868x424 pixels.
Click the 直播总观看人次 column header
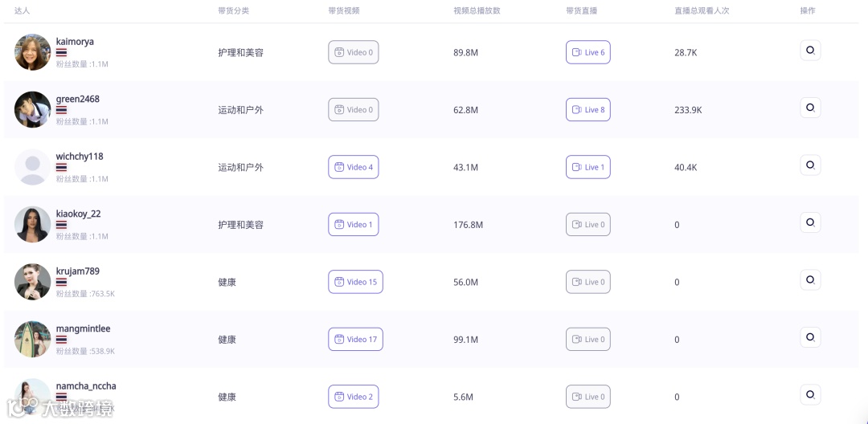pos(702,10)
